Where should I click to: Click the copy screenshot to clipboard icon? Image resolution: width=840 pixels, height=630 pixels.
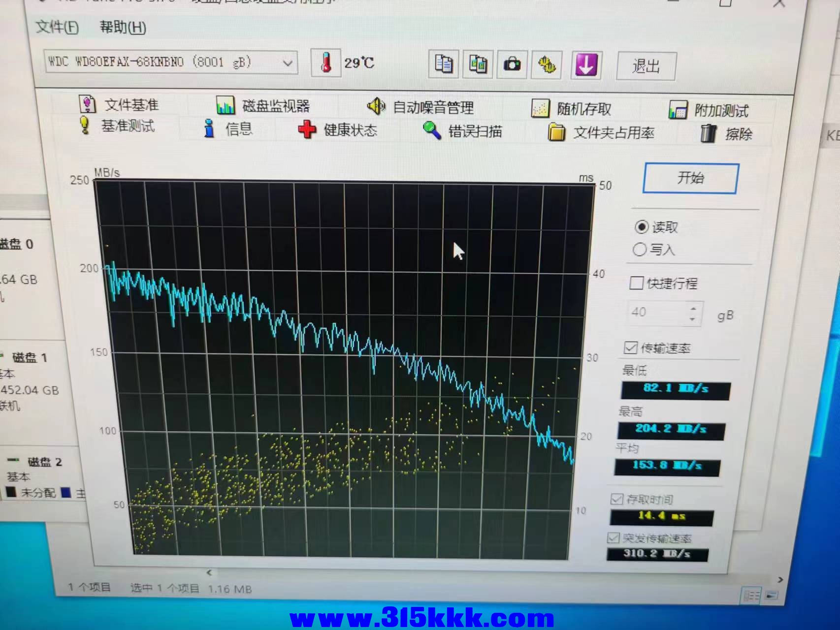(x=478, y=64)
